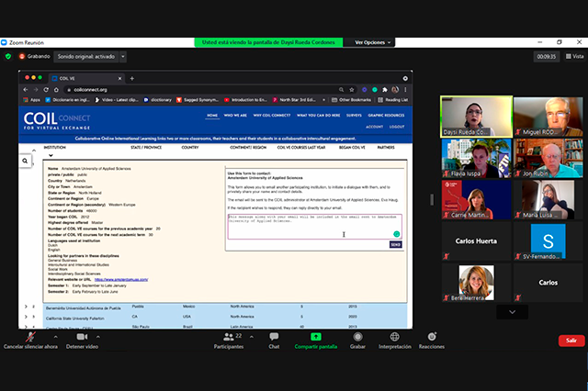Screen dimensions: 588x391
Task: Open video options arrow next to Detener video
Action: point(98,337)
